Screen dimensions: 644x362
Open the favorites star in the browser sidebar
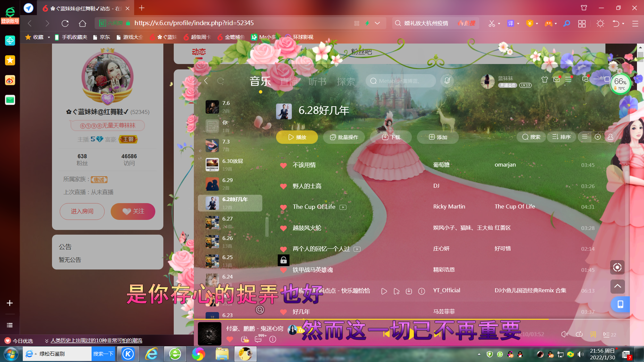[10, 60]
